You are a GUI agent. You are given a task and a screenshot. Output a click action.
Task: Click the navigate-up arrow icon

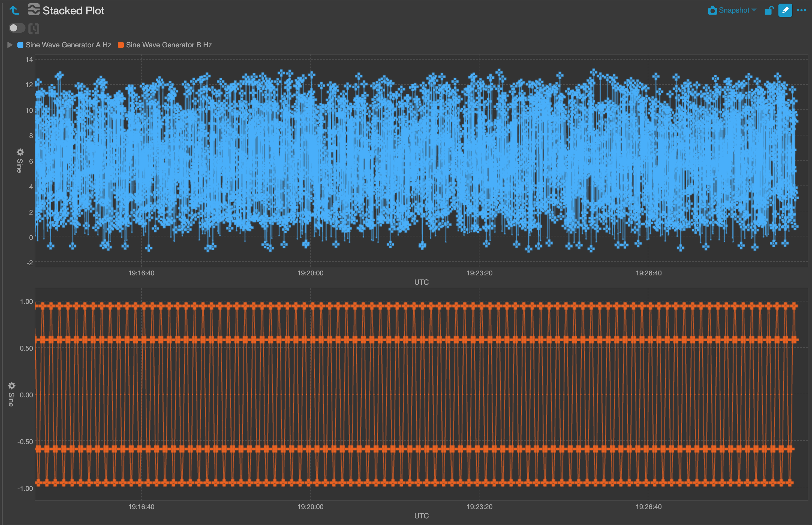(14, 10)
